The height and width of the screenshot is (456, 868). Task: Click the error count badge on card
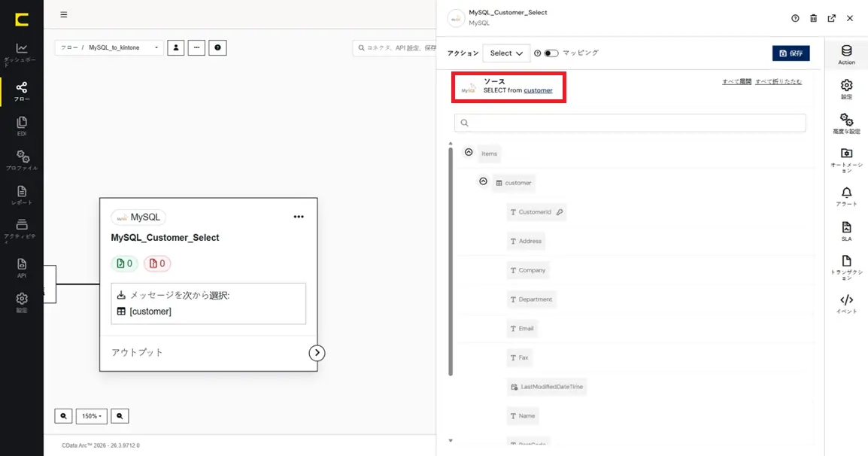pos(157,263)
